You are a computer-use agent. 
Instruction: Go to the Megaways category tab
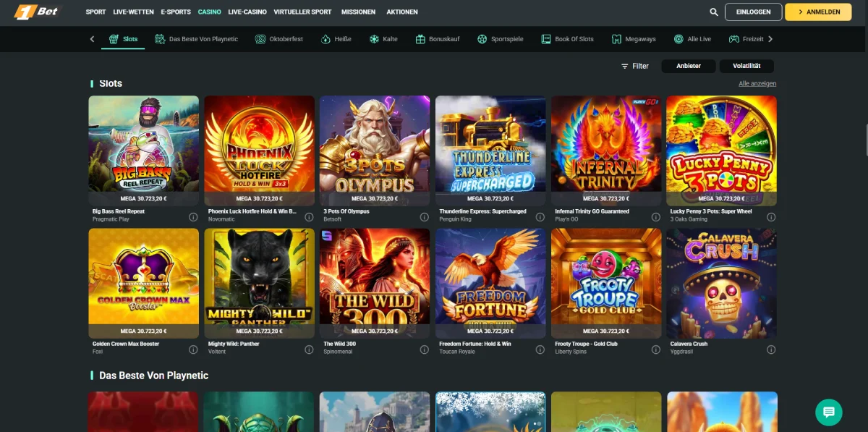(634, 39)
